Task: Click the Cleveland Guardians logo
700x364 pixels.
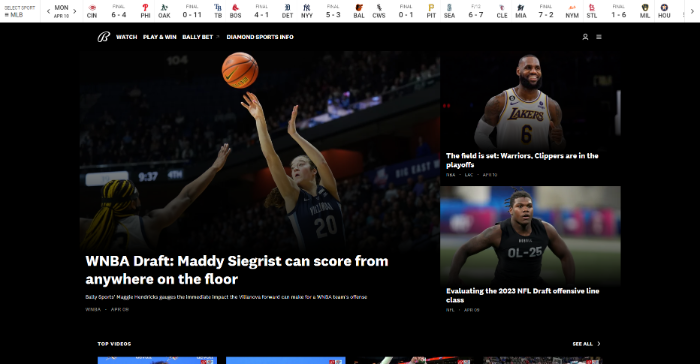Action: (502, 8)
